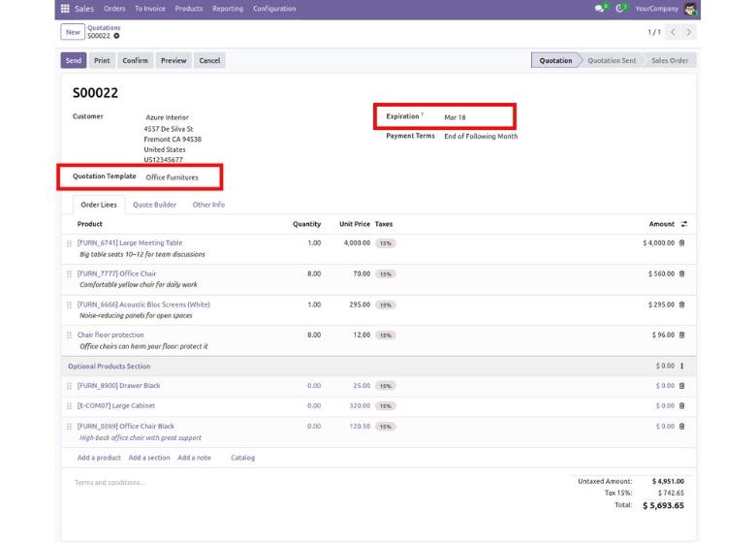Open the messages chat icon

pyautogui.click(x=600, y=9)
